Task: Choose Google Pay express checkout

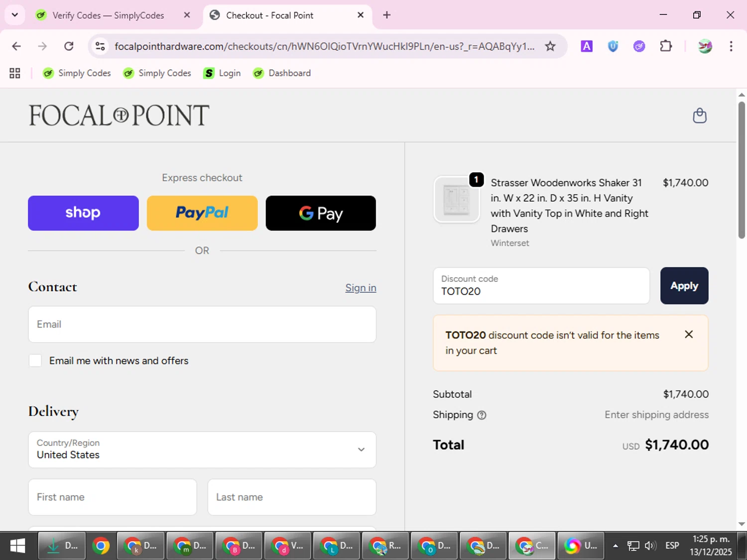Action: click(321, 213)
